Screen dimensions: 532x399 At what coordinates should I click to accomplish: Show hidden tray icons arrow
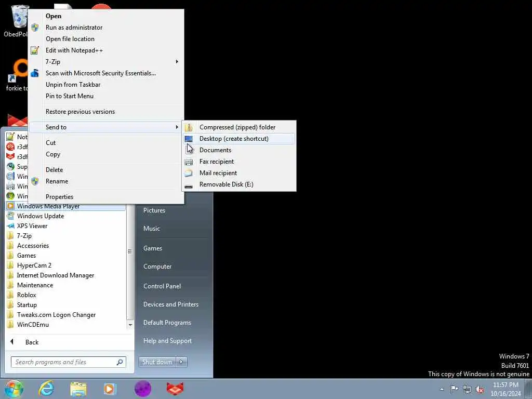tap(442, 389)
